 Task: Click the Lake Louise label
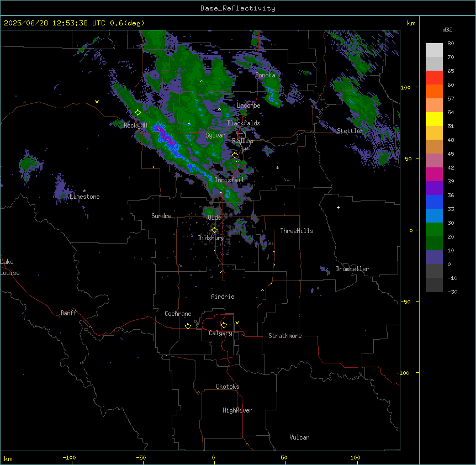10,267
